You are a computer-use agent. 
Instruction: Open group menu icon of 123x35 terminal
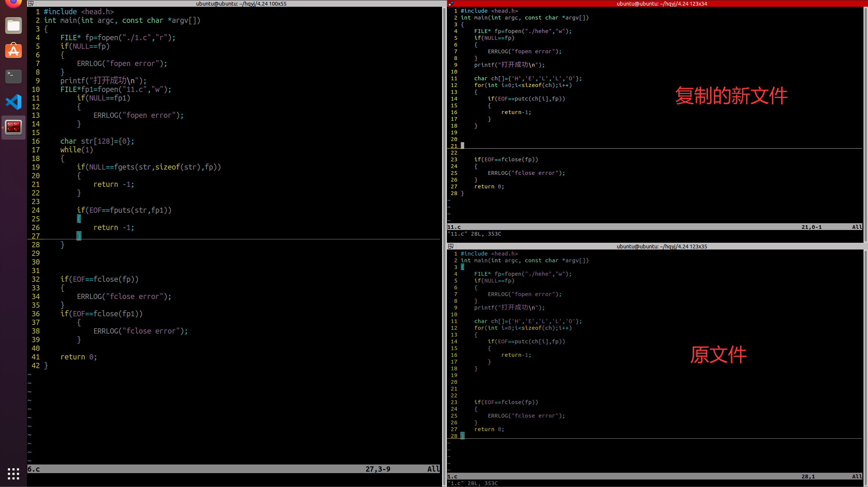tap(451, 246)
